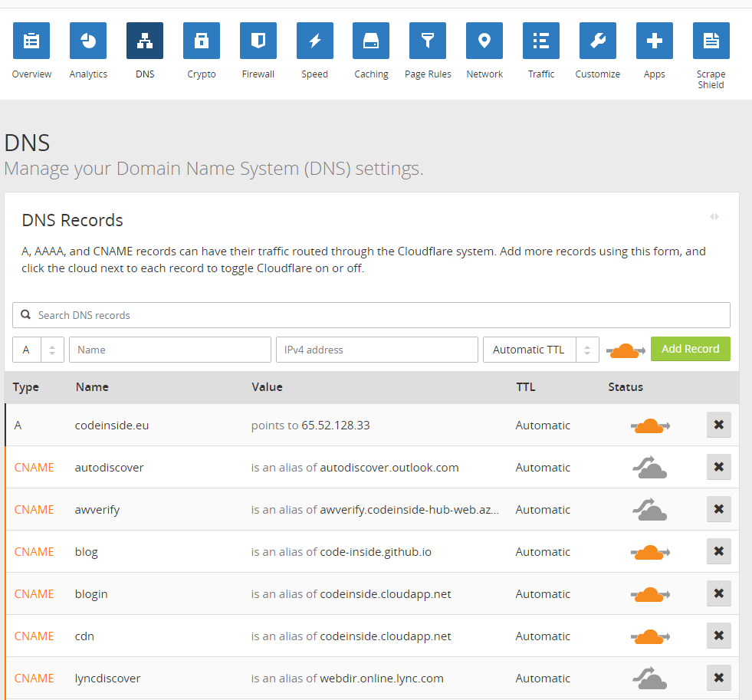Go to the Caching label

[x=371, y=74]
